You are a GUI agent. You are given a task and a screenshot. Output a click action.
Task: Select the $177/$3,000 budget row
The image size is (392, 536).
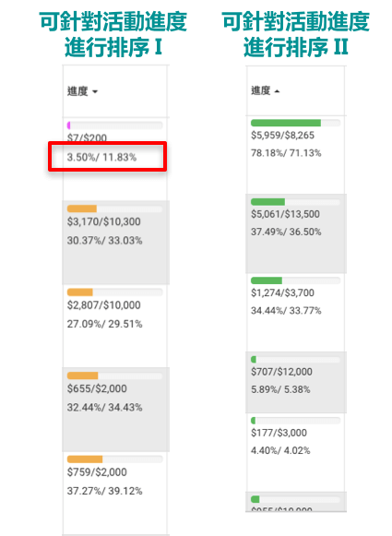click(279, 433)
